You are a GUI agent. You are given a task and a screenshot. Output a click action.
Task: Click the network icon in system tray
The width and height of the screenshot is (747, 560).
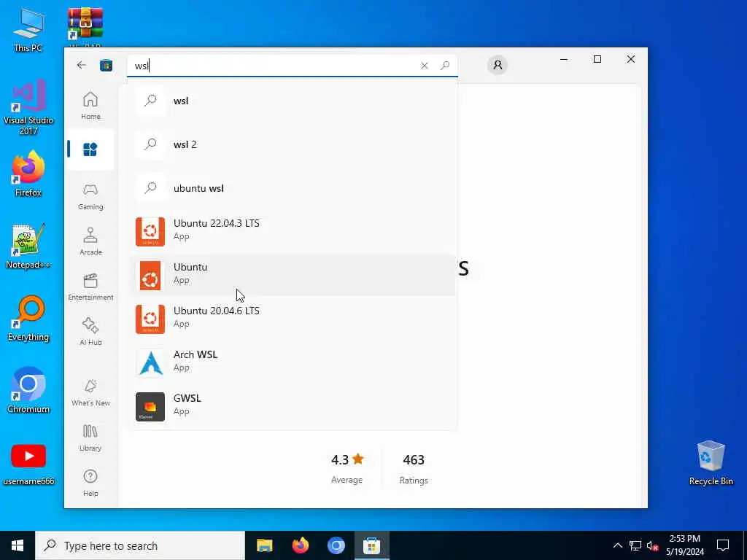(635, 545)
